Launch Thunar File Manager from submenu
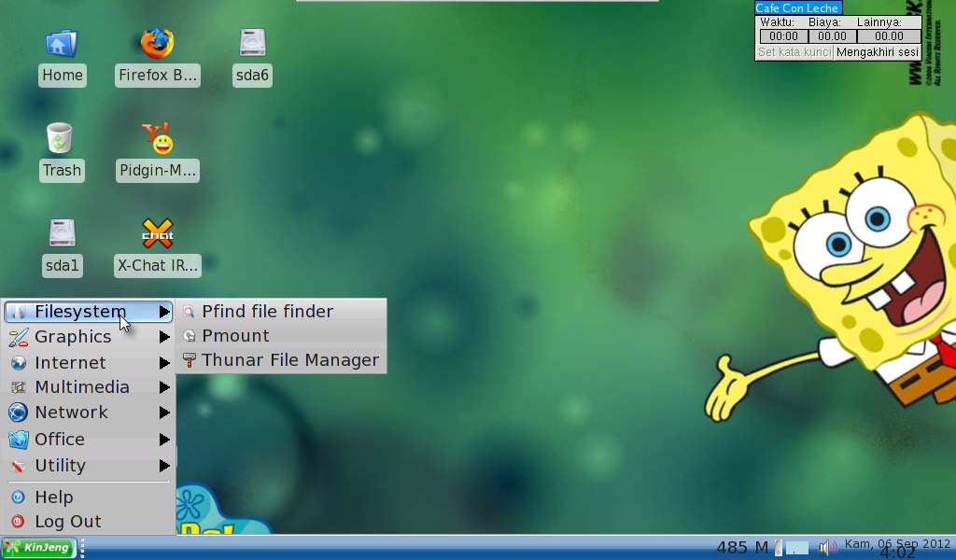Screen dimensions: 956x560 pos(281,360)
